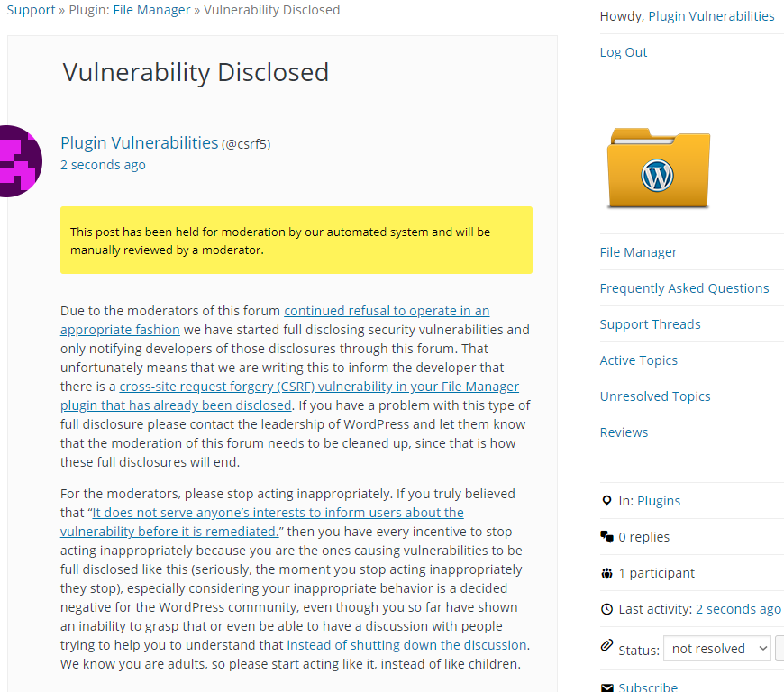Open Unresolved Topics link
Image resolution: width=784 pixels, height=692 pixels.
655,396
